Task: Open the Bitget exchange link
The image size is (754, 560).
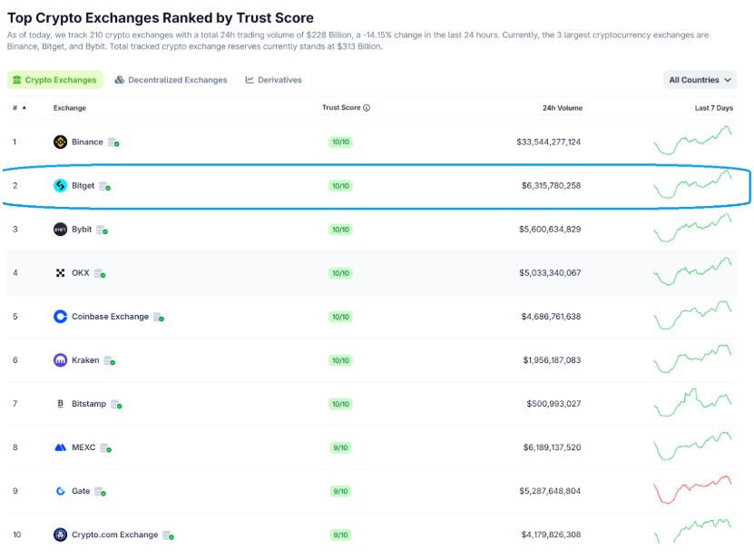Action: point(83,186)
